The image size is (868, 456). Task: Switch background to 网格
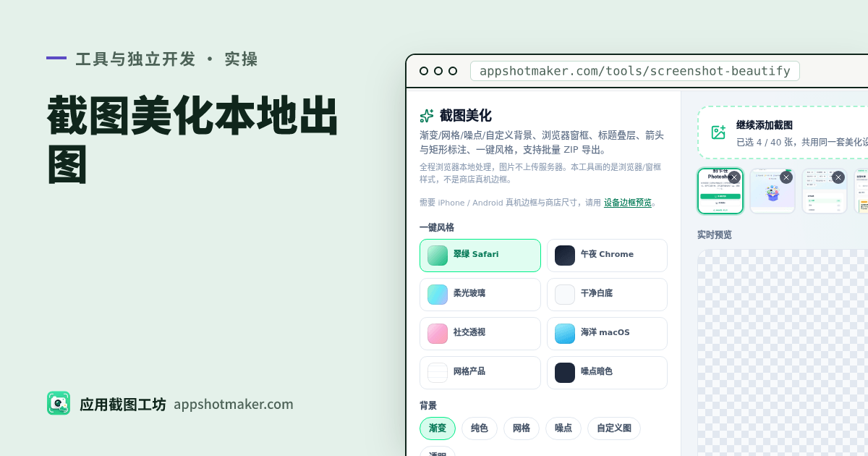[522, 428]
